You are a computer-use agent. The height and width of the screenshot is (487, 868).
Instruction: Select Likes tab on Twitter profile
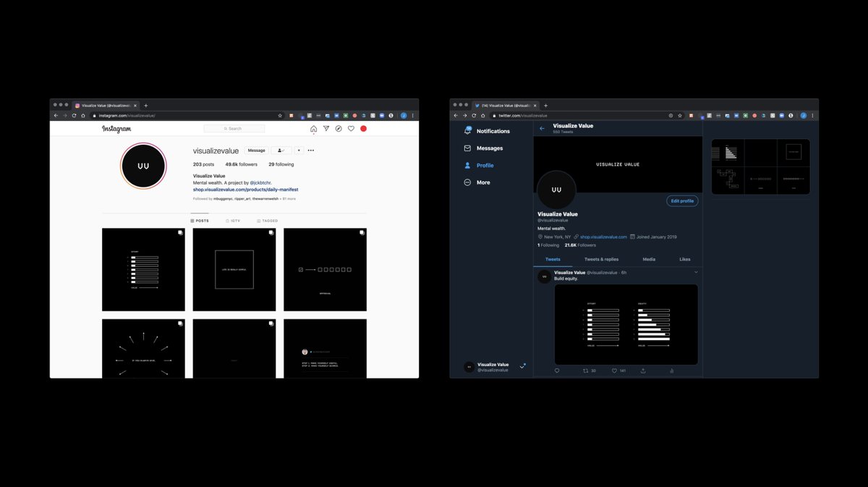pos(685,259)
